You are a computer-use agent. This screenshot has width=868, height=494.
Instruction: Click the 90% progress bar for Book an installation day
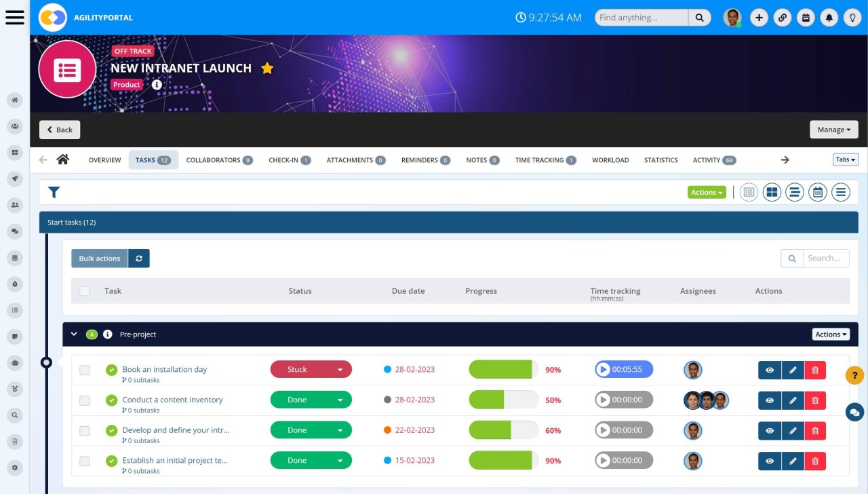coord(502,369)
